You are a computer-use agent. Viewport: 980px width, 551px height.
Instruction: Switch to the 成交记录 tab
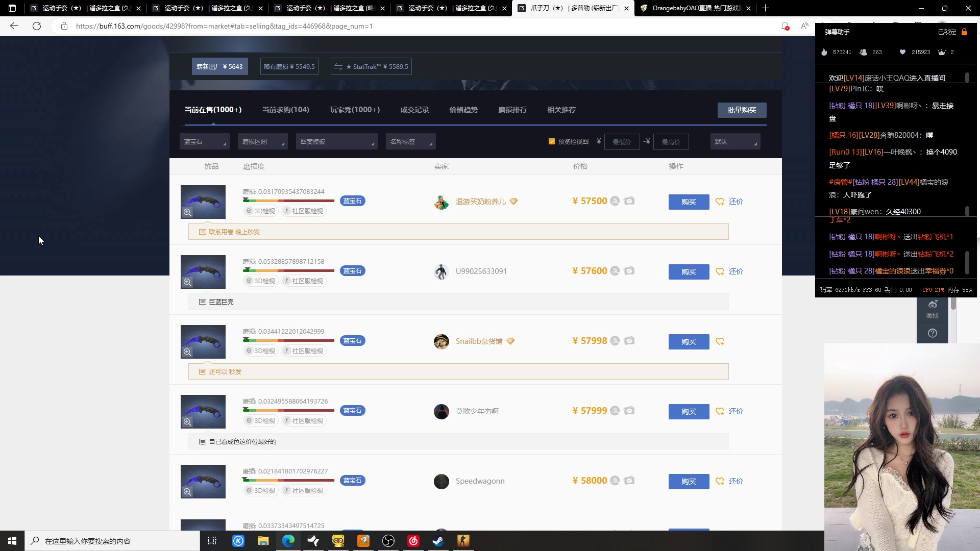(414, 110)
